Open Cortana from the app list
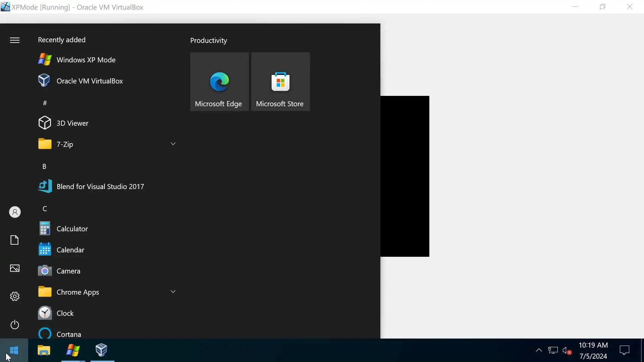The width and height of the screenshot is (644, 362). tap(68, 334)
